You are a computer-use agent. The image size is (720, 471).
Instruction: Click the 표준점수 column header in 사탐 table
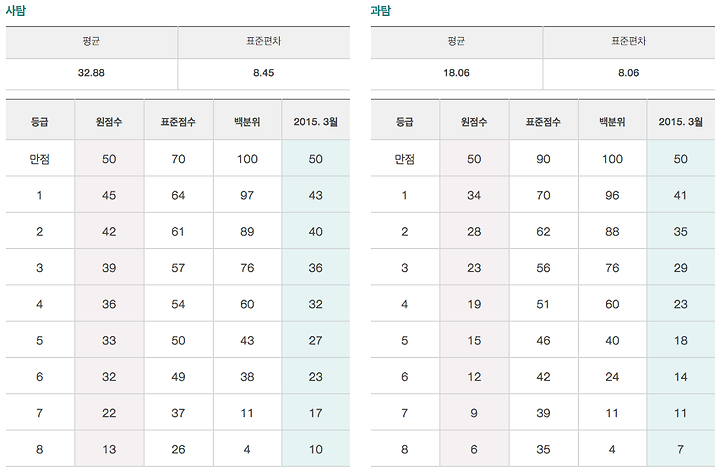(x=178, y=122)
